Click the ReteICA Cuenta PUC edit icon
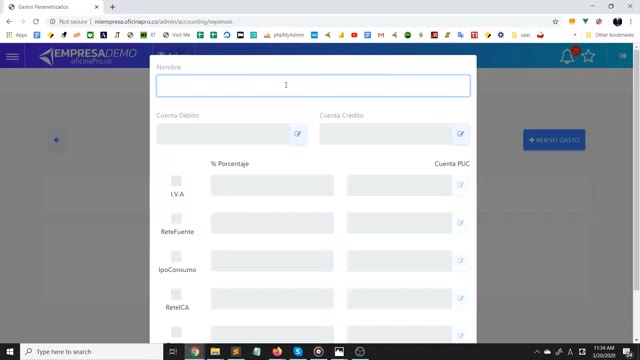The width and height of the screenshot is (640, 360). point(460,298)
